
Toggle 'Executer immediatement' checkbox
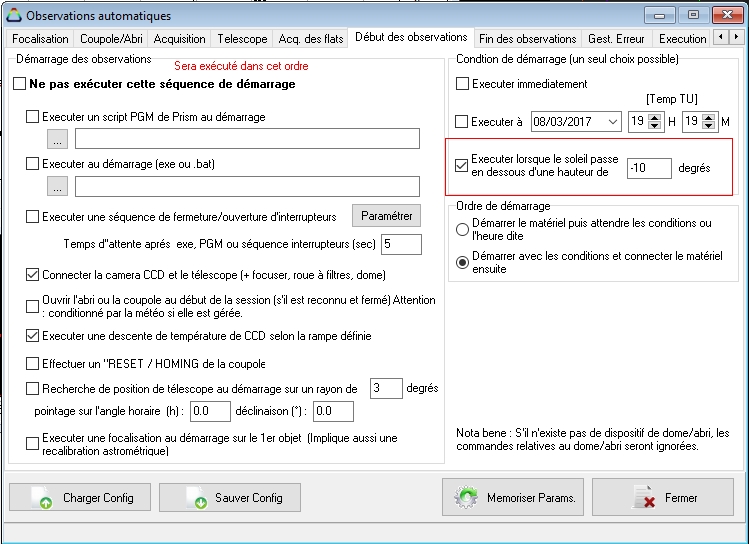pyautogui.click(x=462, y=84)
